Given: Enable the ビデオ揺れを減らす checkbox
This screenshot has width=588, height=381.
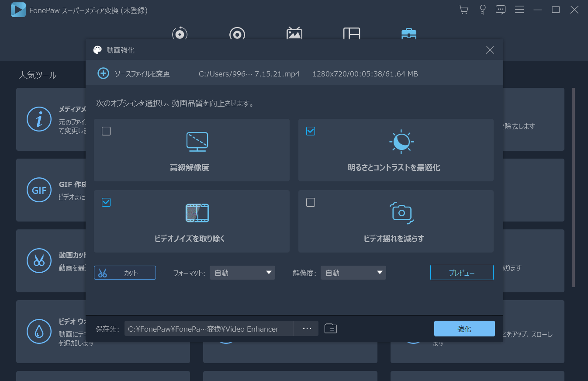Looking at the screenshot, I should coord(311,202).
